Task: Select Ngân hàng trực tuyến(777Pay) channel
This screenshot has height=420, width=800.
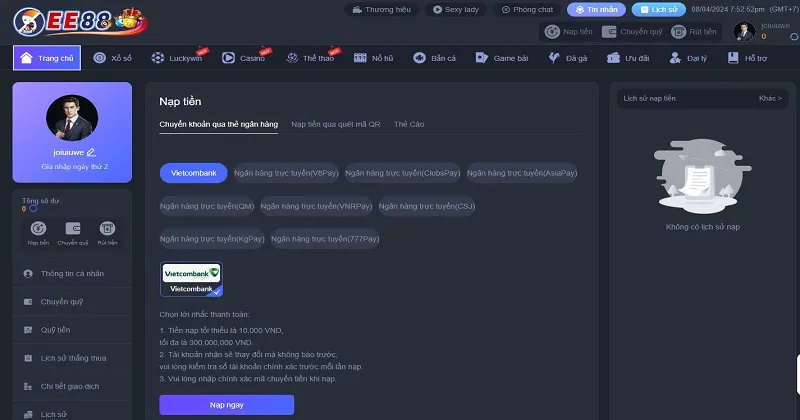Action: click(x=325, y=239)
